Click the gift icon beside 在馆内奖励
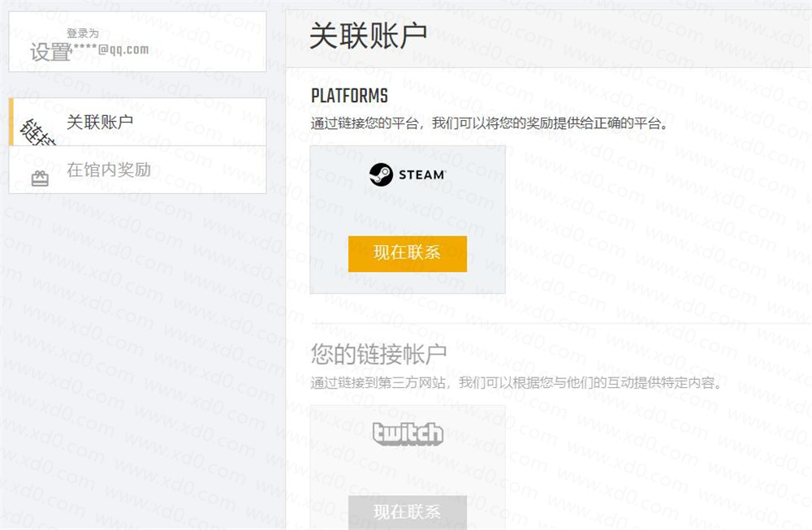This screenshot has width=812, height=530. click(x=40, y=179)
